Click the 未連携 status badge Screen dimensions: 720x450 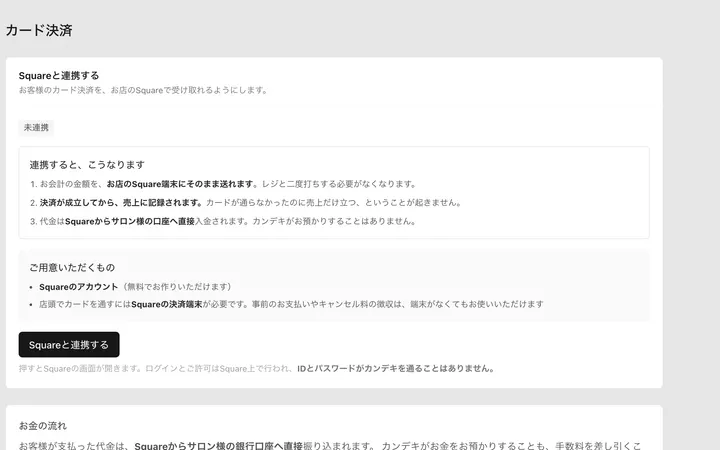click(36, 128)
